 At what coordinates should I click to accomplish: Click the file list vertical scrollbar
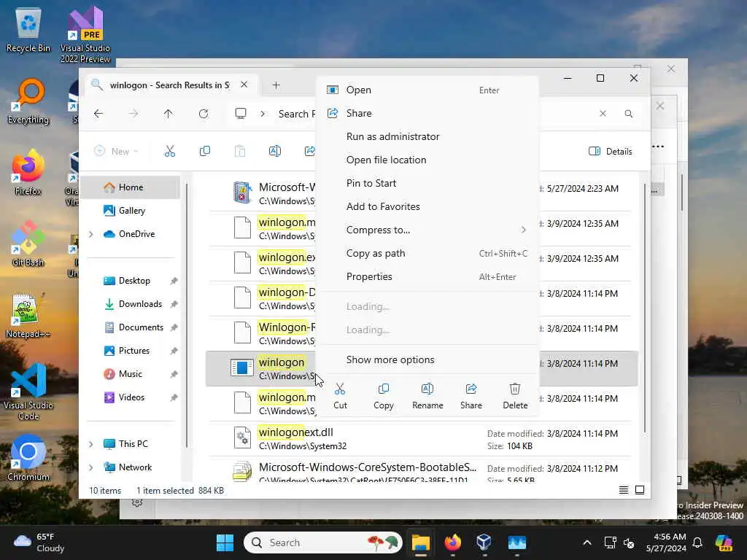(645, 308)
